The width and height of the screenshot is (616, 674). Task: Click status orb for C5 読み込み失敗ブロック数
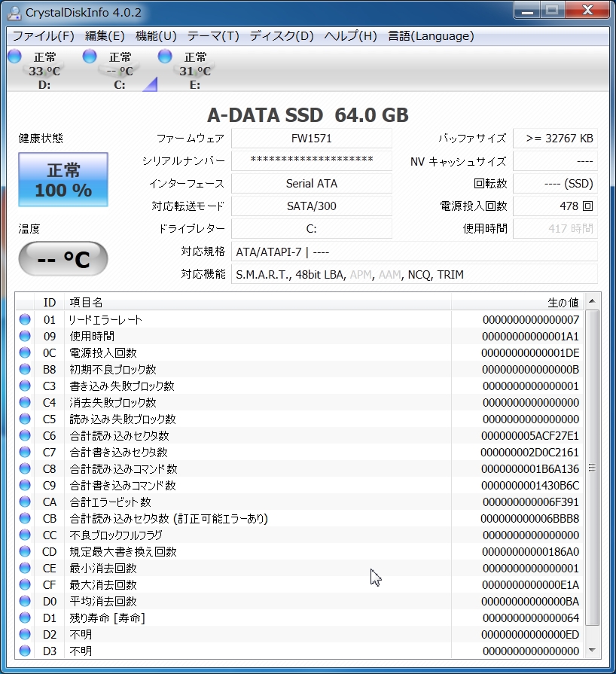point(25,419)
